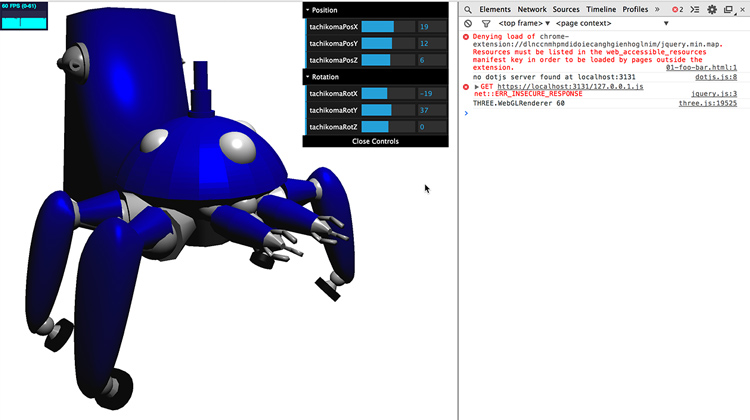
Task: Click the tachikomaPosX slider
Action: click(x=388, y=27)
